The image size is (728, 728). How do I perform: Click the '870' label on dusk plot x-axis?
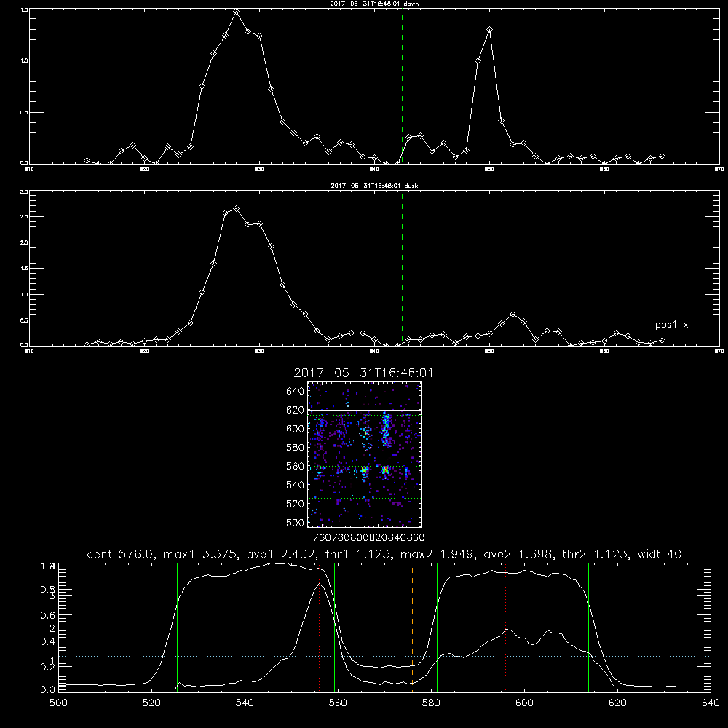tap(719, 352)
